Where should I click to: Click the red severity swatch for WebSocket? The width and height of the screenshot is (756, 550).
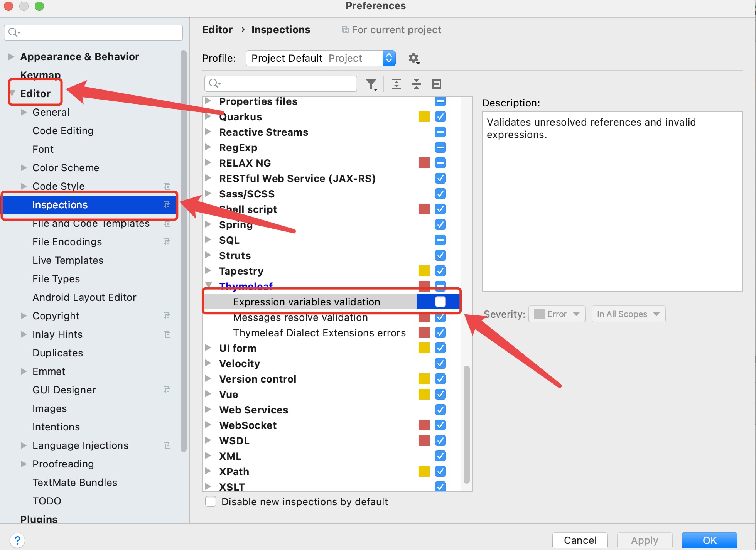424,425
